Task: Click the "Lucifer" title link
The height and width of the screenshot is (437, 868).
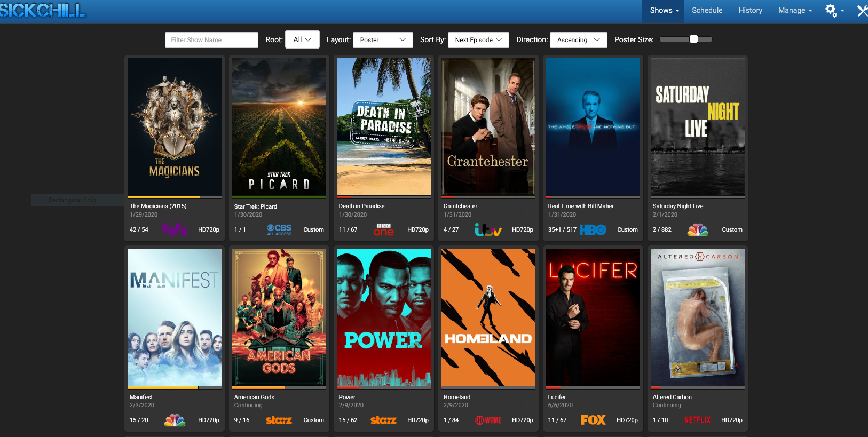Action: (x=557, y=397)
